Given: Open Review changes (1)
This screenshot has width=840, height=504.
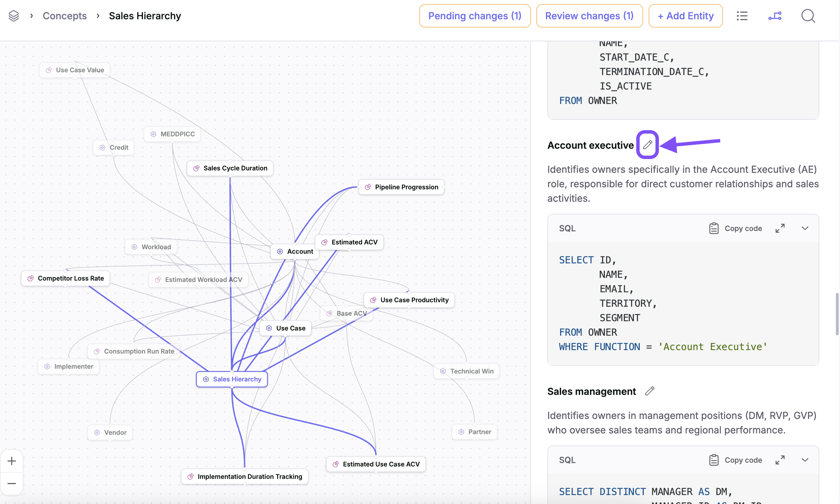Looking at the screenshot, I should pyautogui.click(x=589, y=16).
